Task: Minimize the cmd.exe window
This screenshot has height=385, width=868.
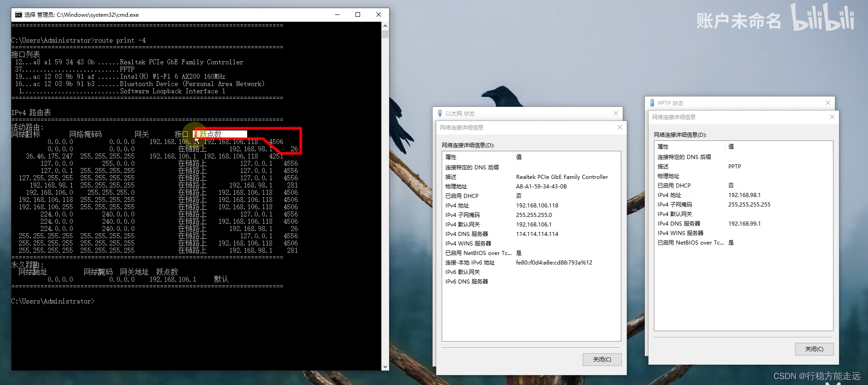Action: point(337,14)
